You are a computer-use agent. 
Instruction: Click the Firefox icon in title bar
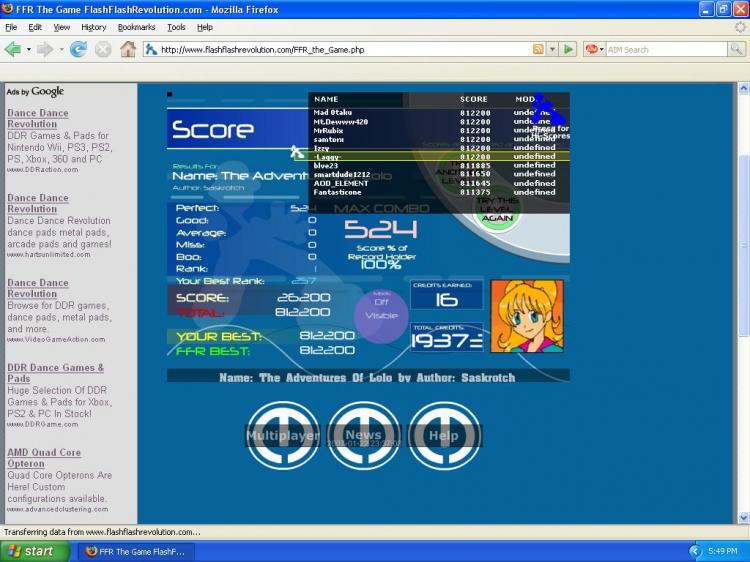[x=7, y=9]
